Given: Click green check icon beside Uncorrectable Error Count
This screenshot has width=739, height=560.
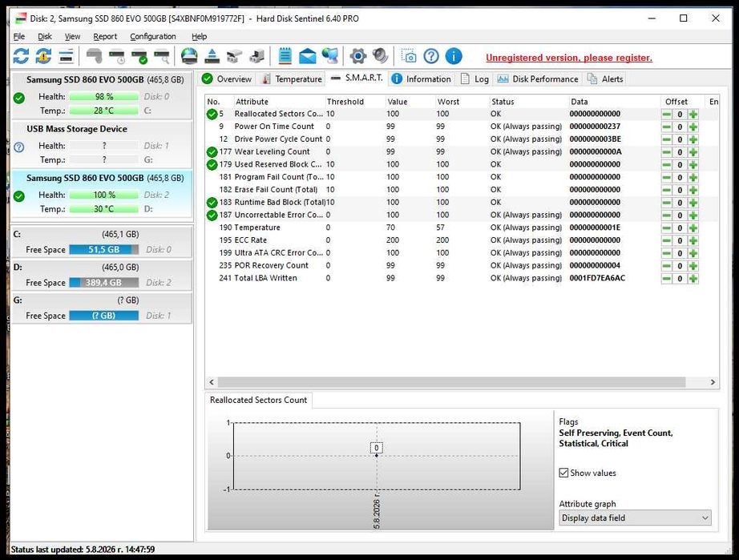Looking at the screenshot, I should click(212, 216).
